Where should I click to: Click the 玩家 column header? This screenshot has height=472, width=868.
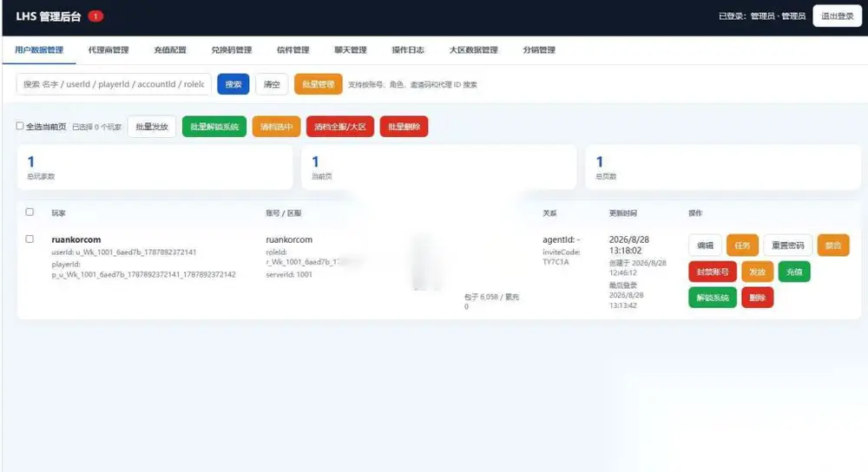59,213
